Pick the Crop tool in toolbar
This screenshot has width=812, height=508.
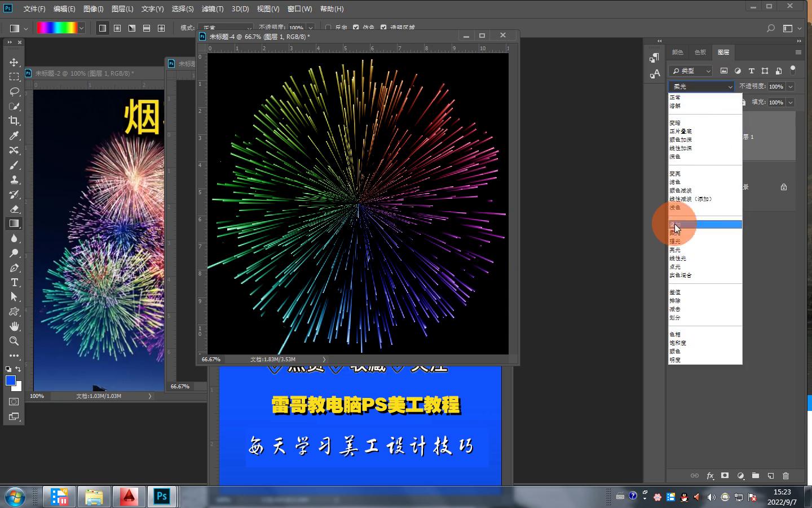pos(14,121)
